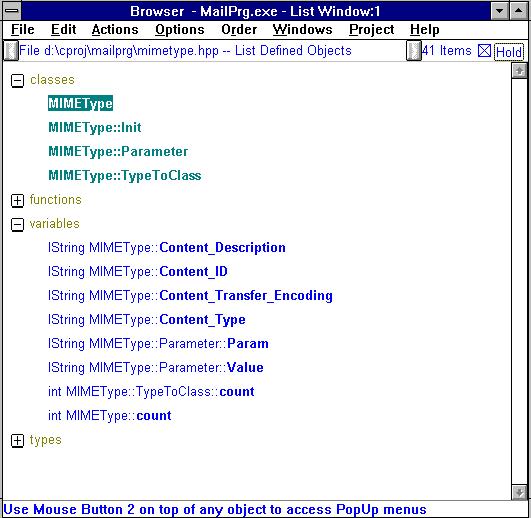The width and height of the screenshot is (531, 518).
Task: Open the Order menu
Action: [239, 30]
